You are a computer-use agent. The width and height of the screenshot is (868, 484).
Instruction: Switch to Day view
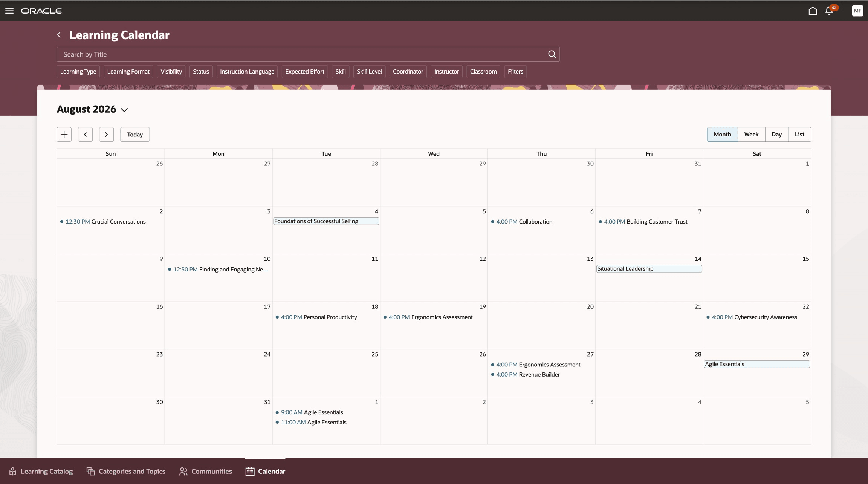click(776, 135)
